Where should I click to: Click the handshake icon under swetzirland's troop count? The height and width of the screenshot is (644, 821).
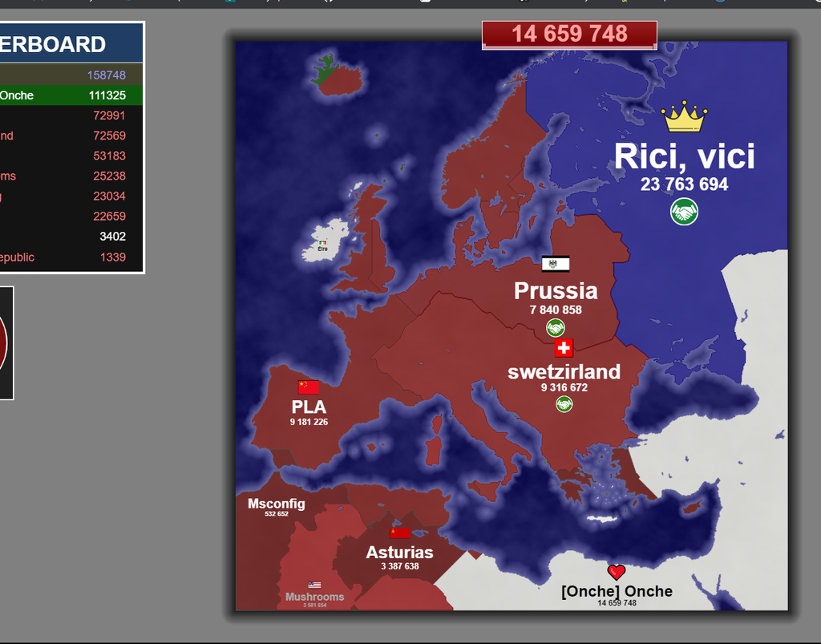pos(564,404)
